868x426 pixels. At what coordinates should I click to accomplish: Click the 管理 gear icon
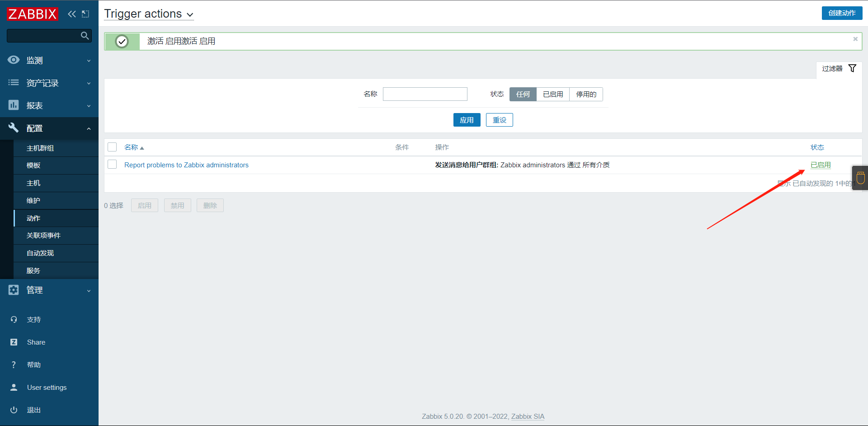point(14,290)
